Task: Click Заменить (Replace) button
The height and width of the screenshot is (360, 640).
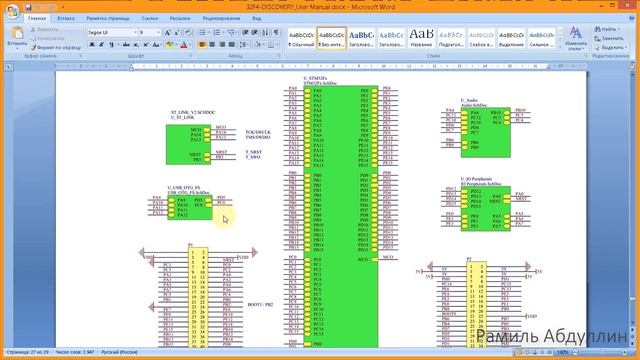Action: coord(609,38)
